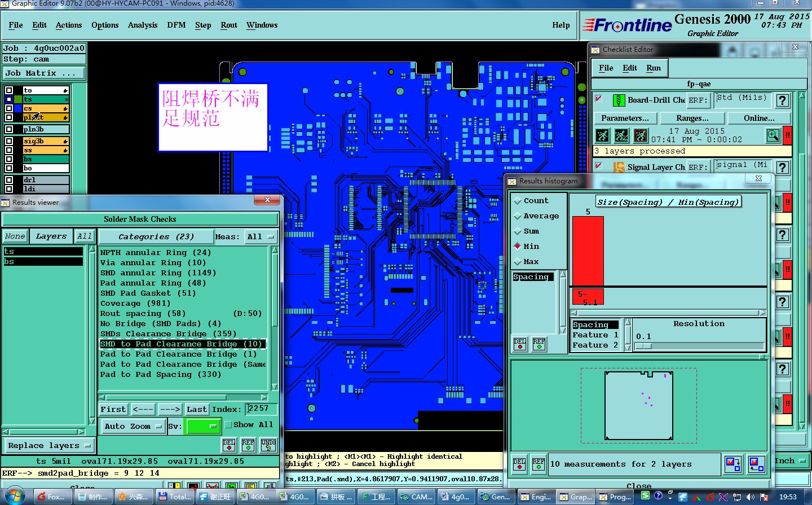Uncheck Board-Drill Check checkbox
Viewport: 812px width, 505px height.
coord(599,99)
